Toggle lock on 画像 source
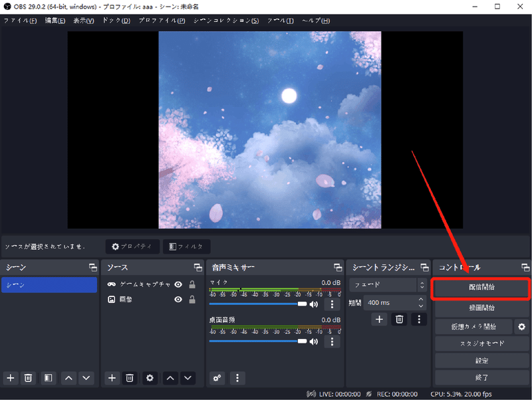This screenshot has width=532, height=400. pyautogui.click(x=192, y=299)
